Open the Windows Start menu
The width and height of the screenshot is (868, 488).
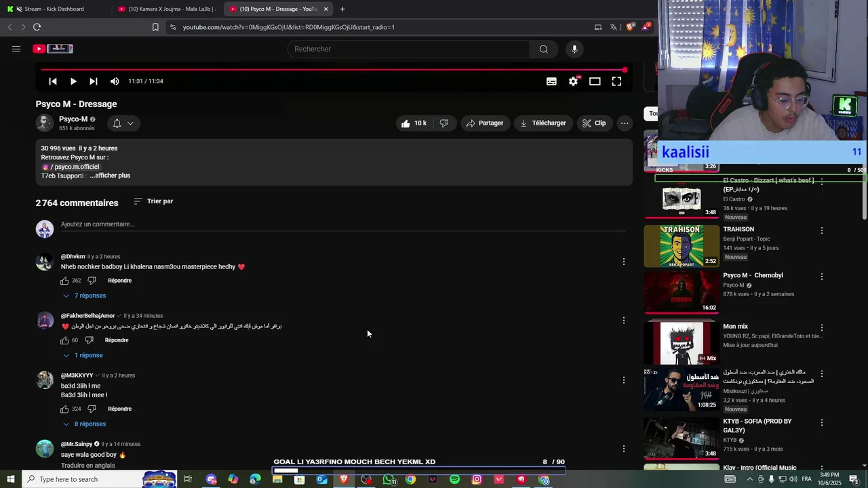point(10,479)
